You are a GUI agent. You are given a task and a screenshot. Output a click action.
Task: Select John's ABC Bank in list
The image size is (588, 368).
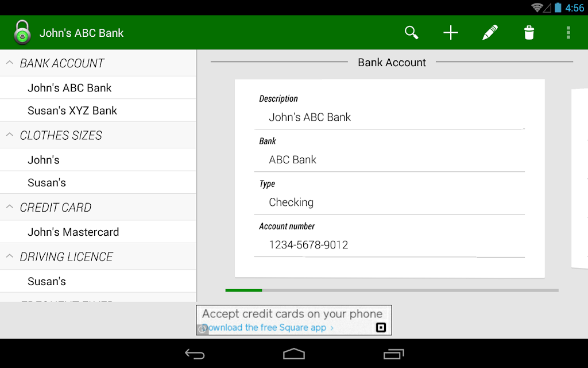(98, 87)
